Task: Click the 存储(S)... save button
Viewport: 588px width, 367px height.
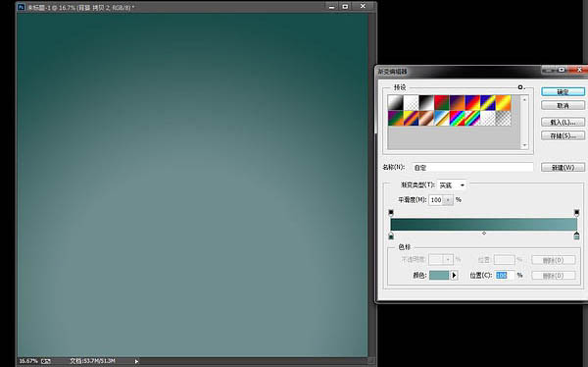Action: pyautogui.click(x=563, y=135)
